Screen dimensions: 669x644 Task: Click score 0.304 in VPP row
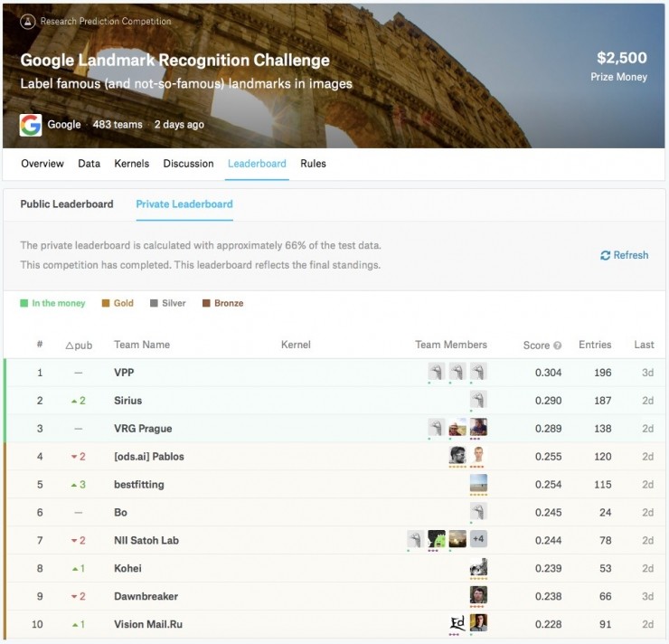pyautogui.click(x=548, y=373)
